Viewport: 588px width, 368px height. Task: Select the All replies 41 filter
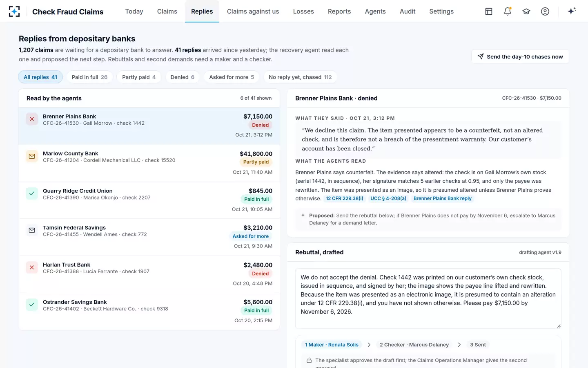point(40,77)
